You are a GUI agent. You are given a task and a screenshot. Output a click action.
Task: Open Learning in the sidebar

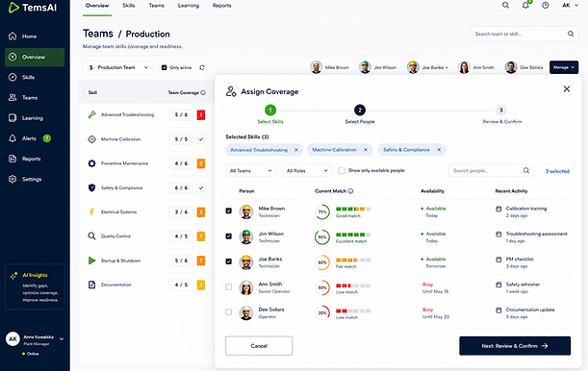point(34,118)
